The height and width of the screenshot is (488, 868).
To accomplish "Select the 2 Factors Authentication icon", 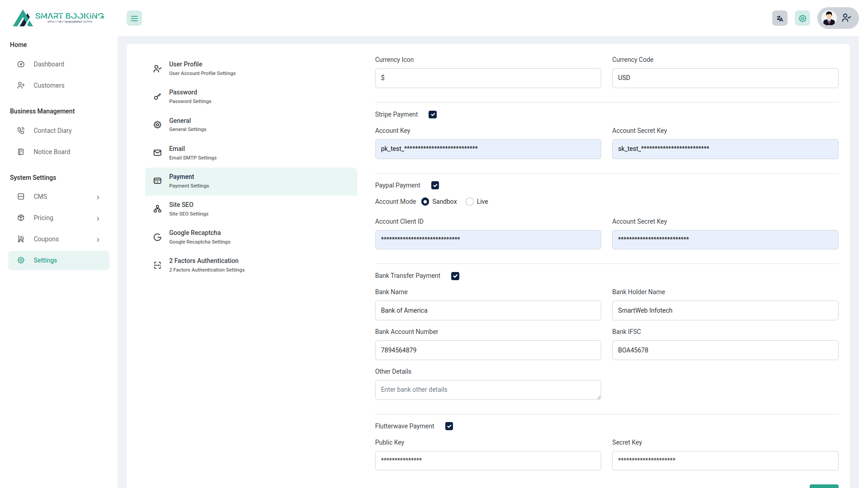I will pyautogui.click(x=157, y=265).
